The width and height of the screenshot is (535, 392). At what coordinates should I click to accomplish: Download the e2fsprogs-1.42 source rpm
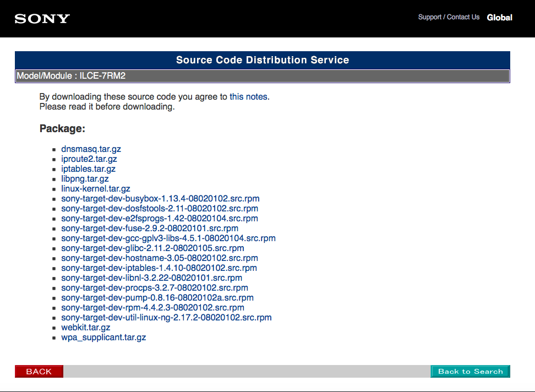(160, 219)
